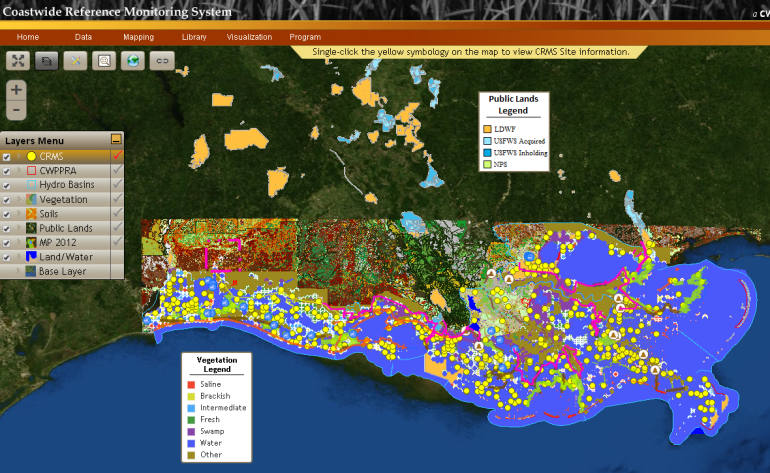This screenshot has height=473, width=770.
Task: Toggle the Vegetation layer checkbox
Action: point(7,200)
